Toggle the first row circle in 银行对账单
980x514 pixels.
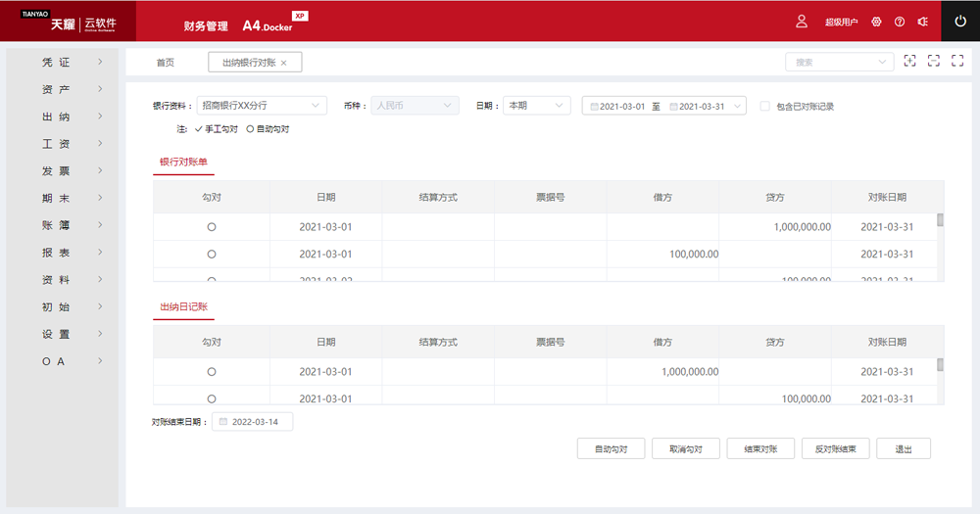pyautogui.click(x=212, y=227)
